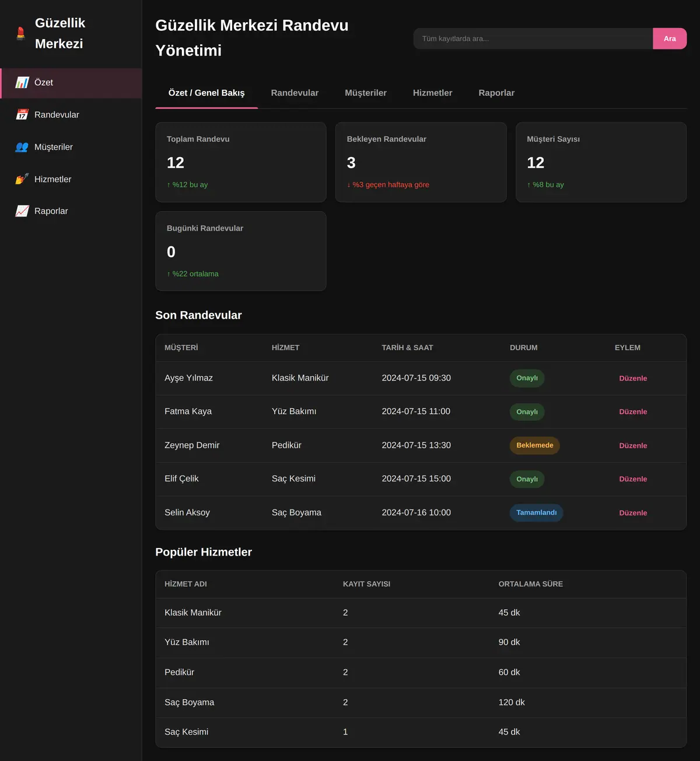Click the Tamamlandı status badge
This screenshot has width=700, height=761.
click(537, 513)
